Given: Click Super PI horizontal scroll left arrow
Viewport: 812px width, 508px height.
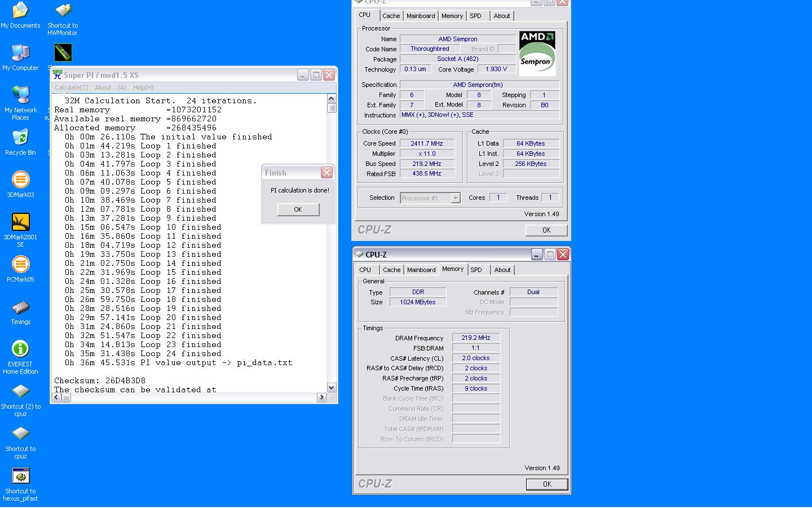Looking at the screenshot, I should tap(56, 397).
